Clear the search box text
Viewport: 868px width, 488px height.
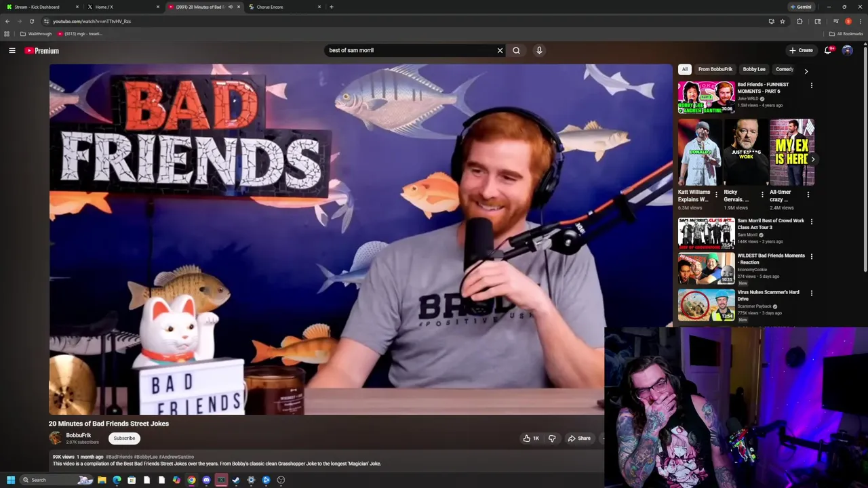pyautogui.click(x=500, y=50)
